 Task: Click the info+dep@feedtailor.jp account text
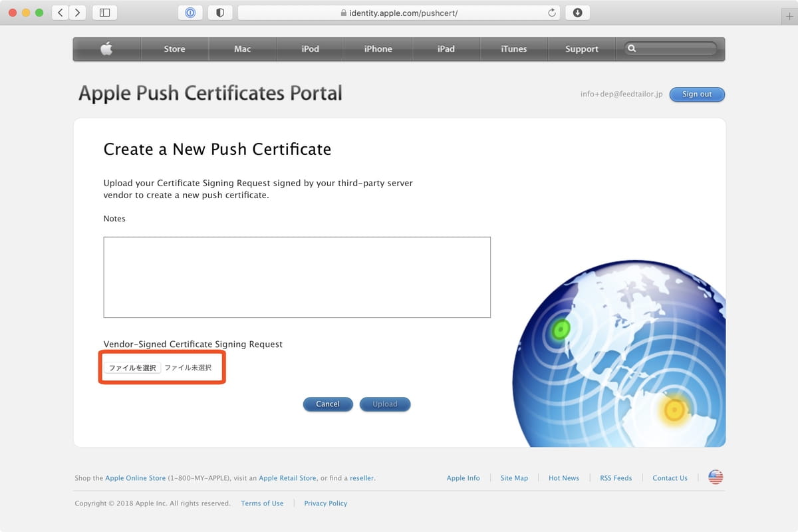(622, 94)
